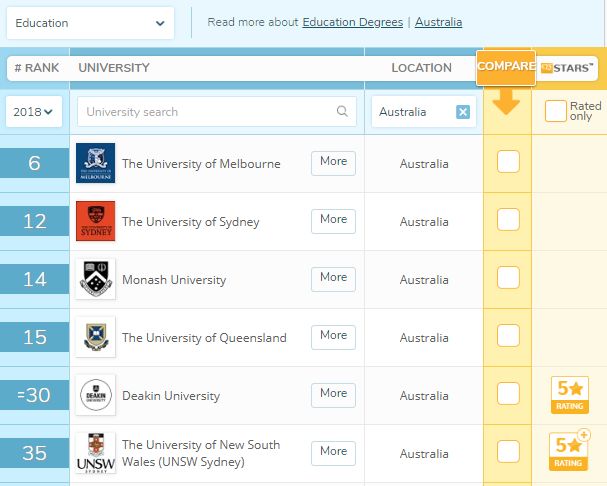
Task: Select rank 12 cell
Action: coord(34,221)
